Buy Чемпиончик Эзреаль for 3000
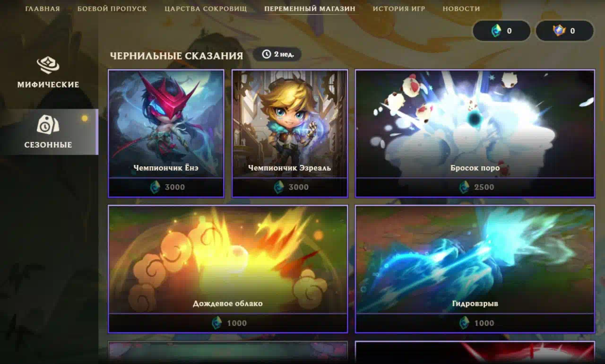The height and width of the screenshot is (364, 605). pyautogui.click(x=290, y=187)
